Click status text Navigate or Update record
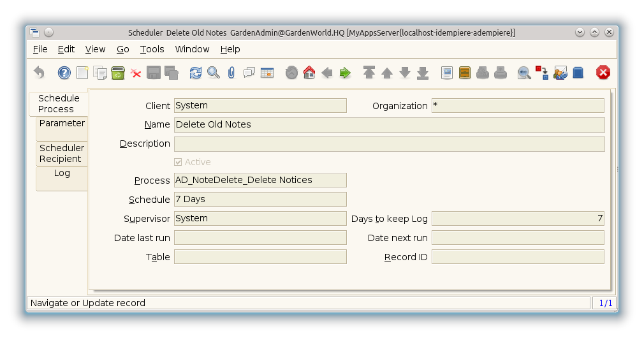The image size is (644, 338). click(88, 303)
